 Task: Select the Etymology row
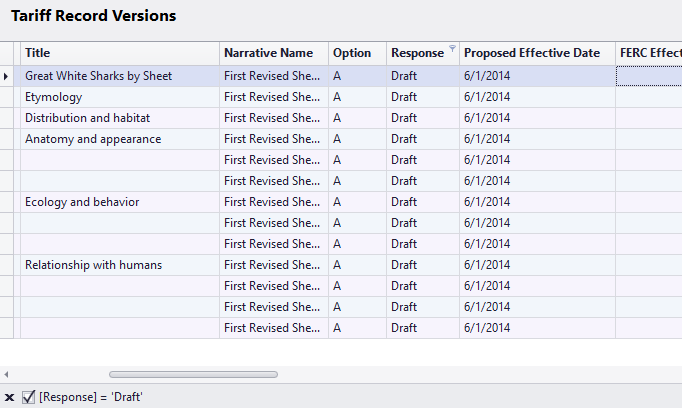[341, 97]
